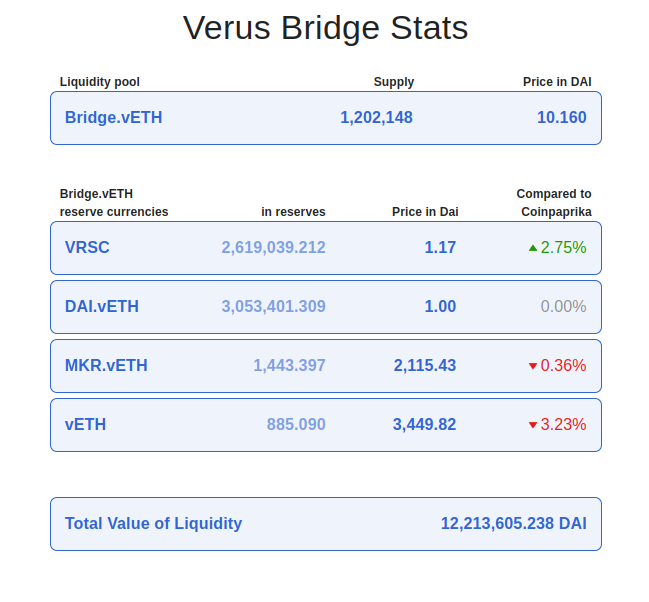The image size is (649, 602).
Task: Click the red down arrow beside 0.36%
Action: pyautogui.click(x=533, y=366)
